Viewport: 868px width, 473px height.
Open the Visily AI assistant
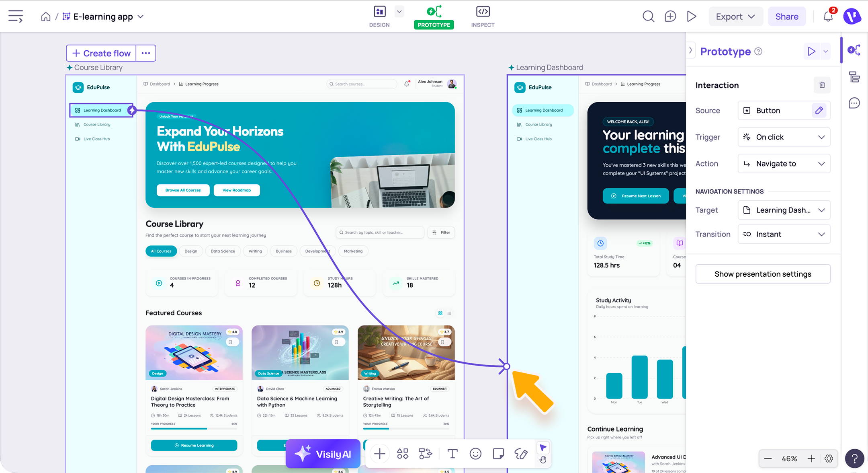(323, 454)
